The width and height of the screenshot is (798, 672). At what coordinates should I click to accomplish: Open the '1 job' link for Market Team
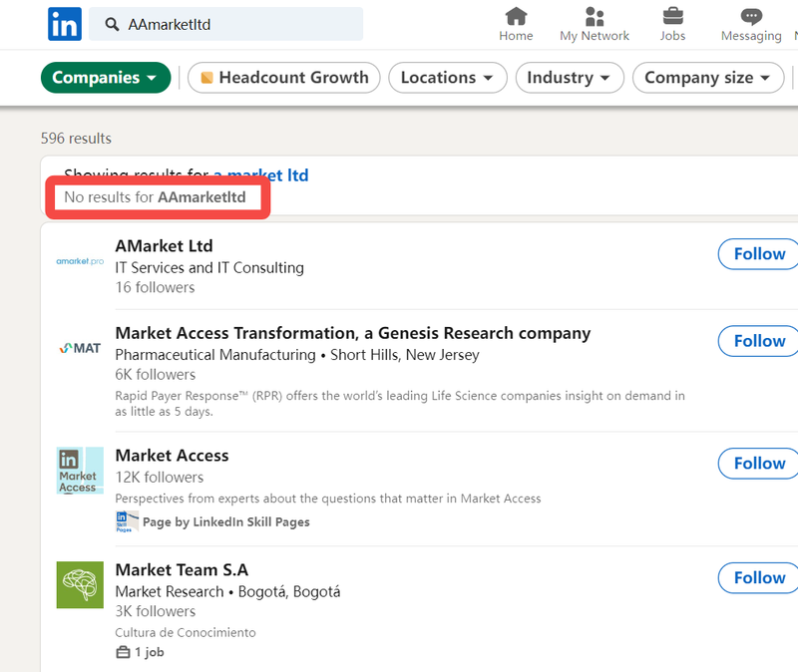tap(149, 652)
